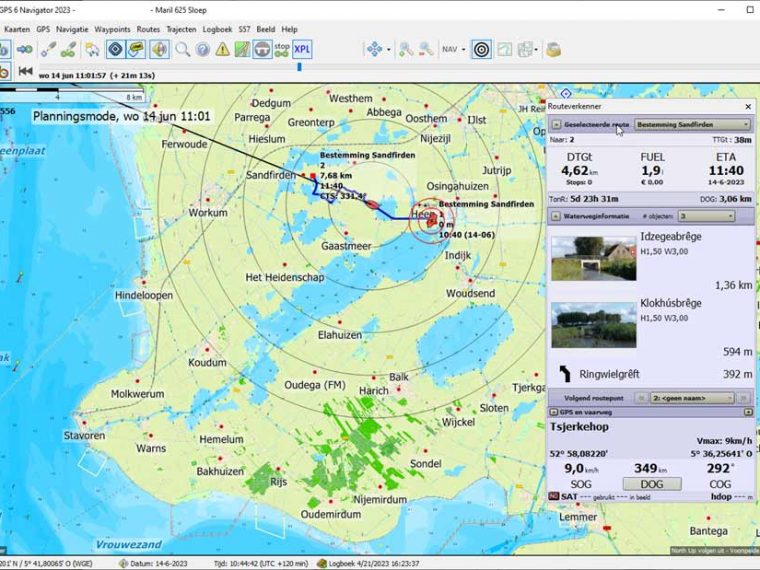Toggle the yellow label tag icon
The image size is (760, 570).
point(136,49)
